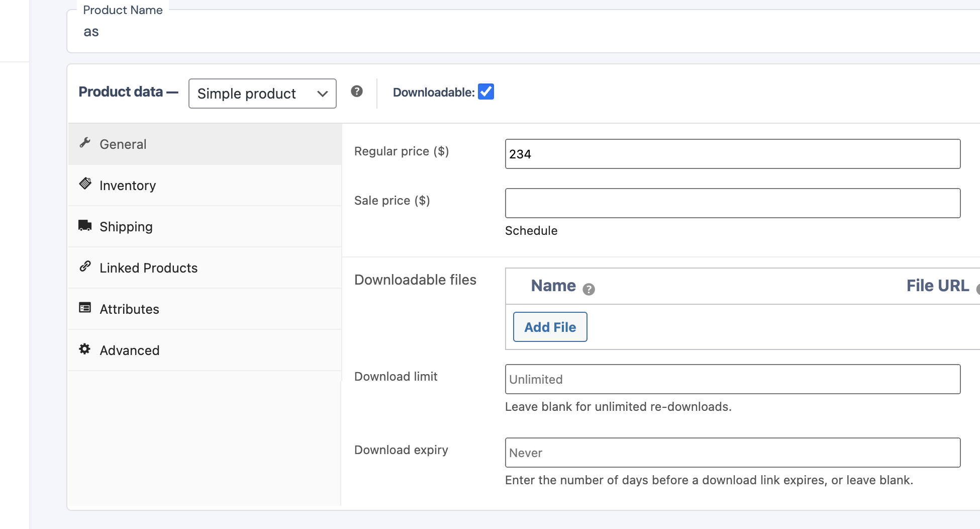The image size is (980, 529).
Task: Click the Download expiry field
Action: (x=733, y=453)
